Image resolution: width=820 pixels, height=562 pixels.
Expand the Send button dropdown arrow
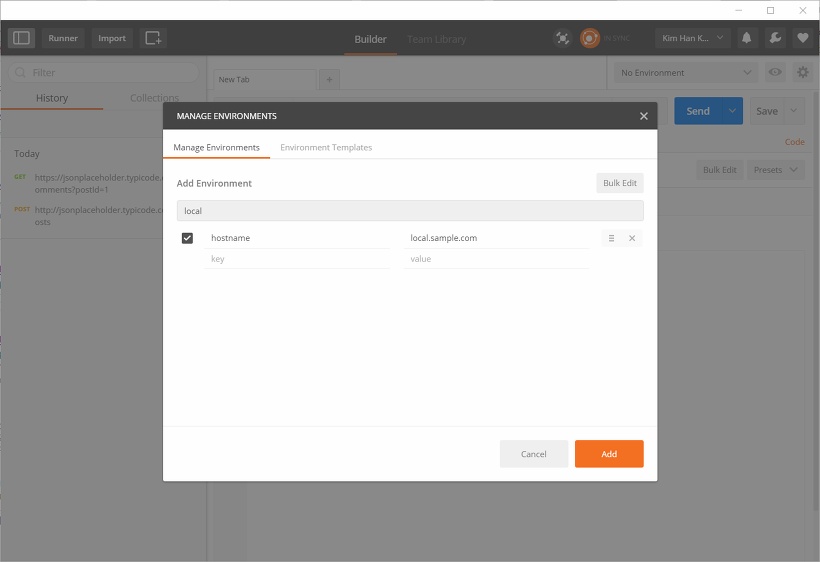[x=732, y=111]
